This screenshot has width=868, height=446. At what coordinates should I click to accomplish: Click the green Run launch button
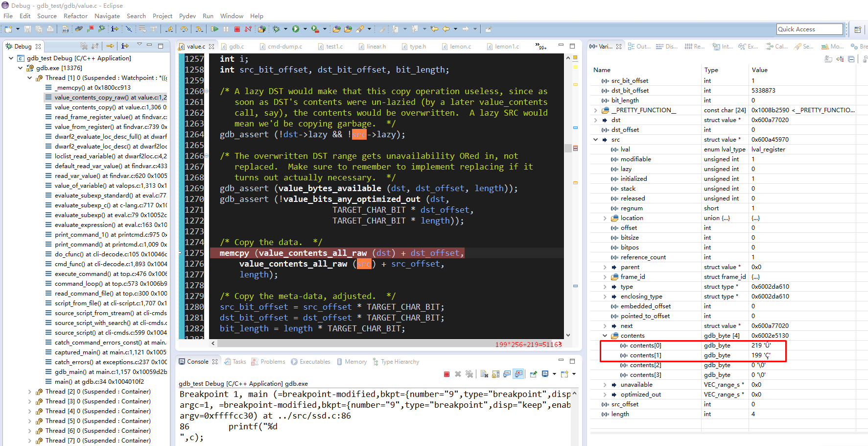click(296, 29)
